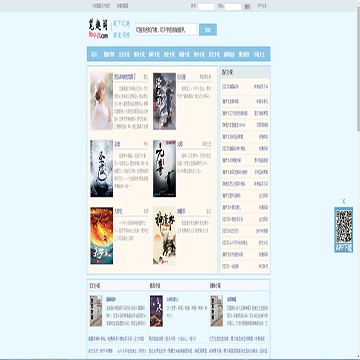Open the beige ink-painting beast book cover

pos(164,236)
